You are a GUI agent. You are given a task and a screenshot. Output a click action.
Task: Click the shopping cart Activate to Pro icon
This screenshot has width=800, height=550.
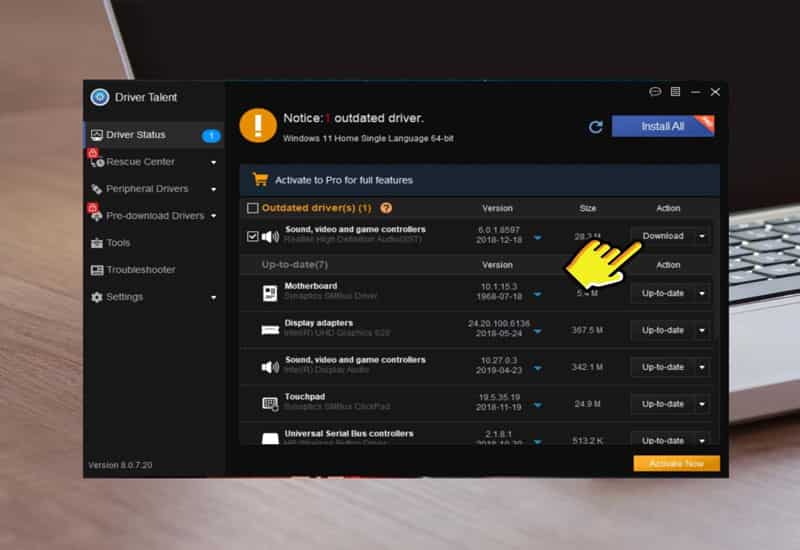click(x=260, y=180)
